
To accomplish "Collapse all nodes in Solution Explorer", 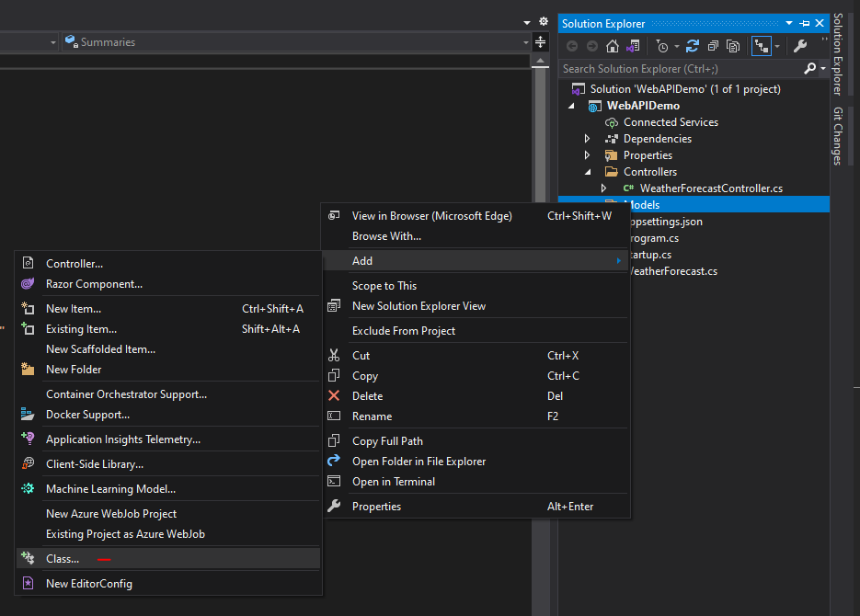I will pos(713,47).
